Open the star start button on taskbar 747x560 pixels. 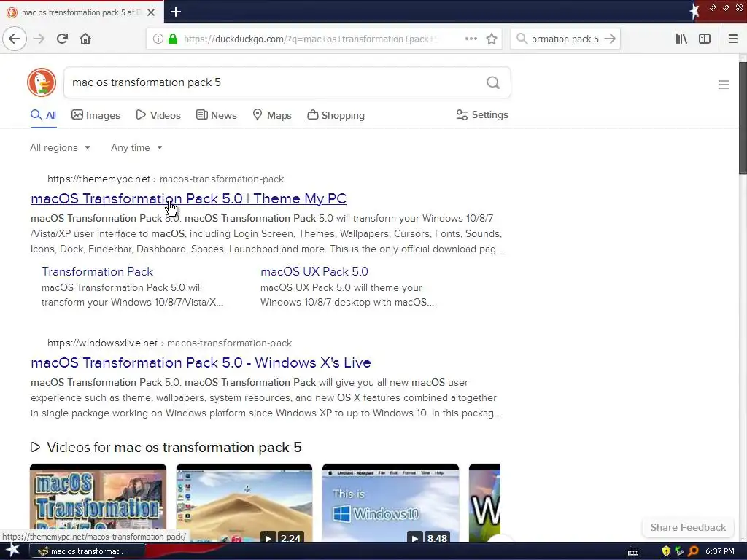[13, 551]
